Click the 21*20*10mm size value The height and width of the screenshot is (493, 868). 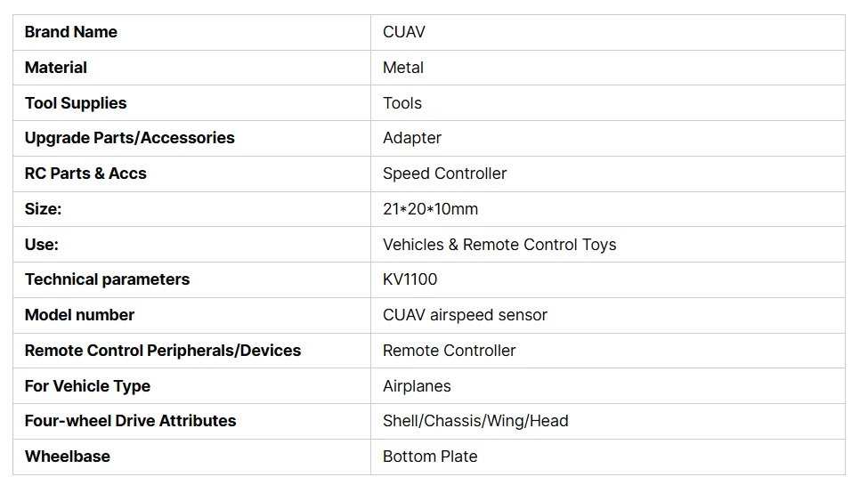coord(430,209)
